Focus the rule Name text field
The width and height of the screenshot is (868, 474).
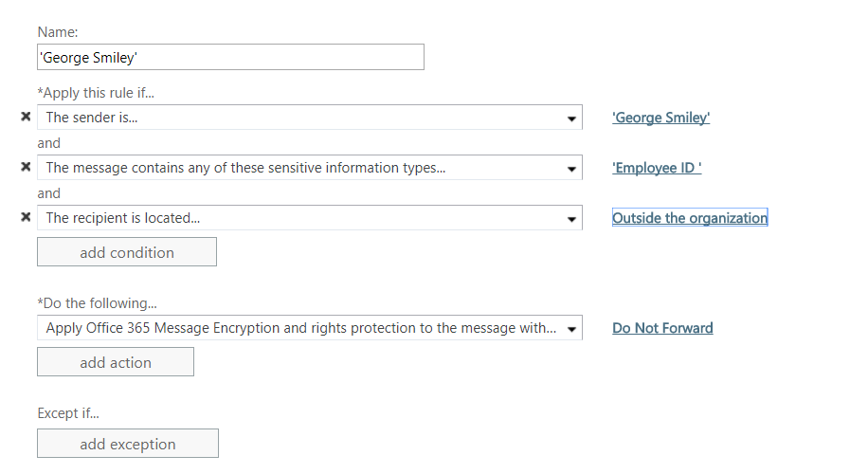[x=230, y=58]
